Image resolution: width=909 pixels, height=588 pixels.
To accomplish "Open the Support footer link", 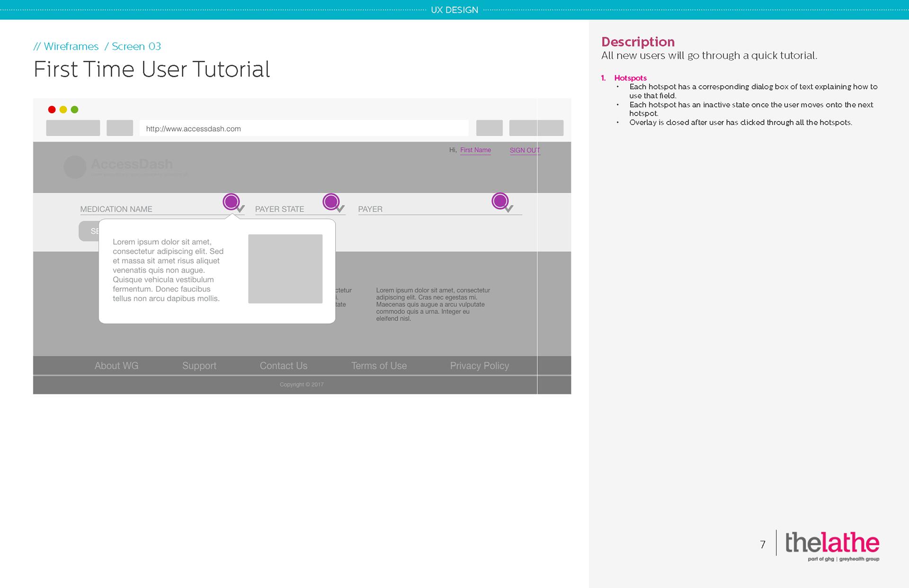I will click(x=199, y=365).
